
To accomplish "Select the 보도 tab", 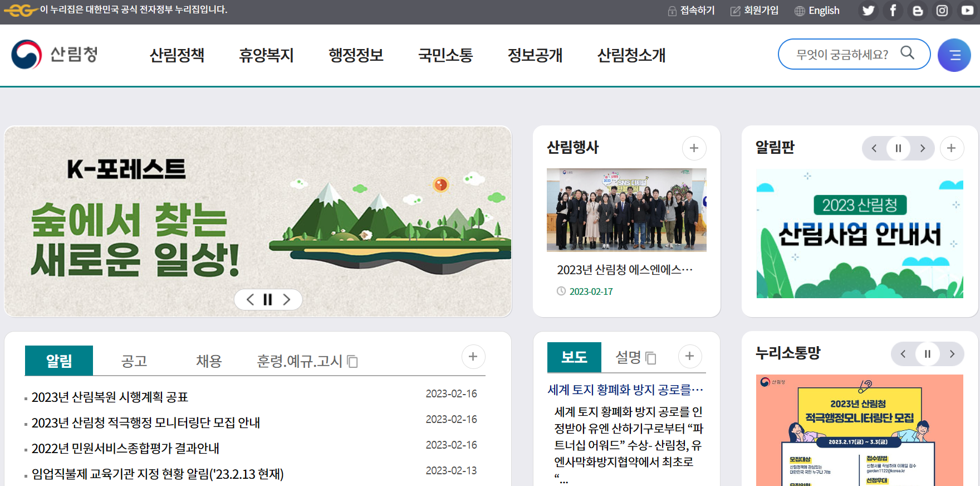I will pos(574,357).
